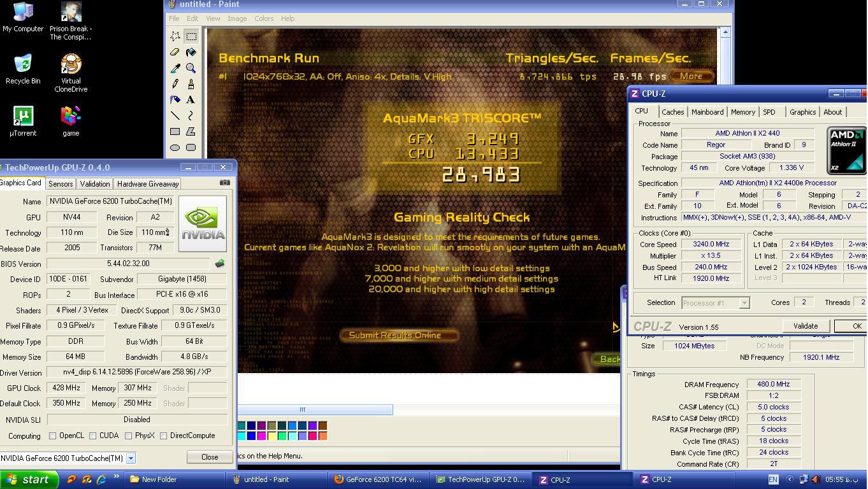Viewport: 868px width, 489px height.
Task: Switch to the SPD tab in CPU-Z
Action: (x=769, y=112)
